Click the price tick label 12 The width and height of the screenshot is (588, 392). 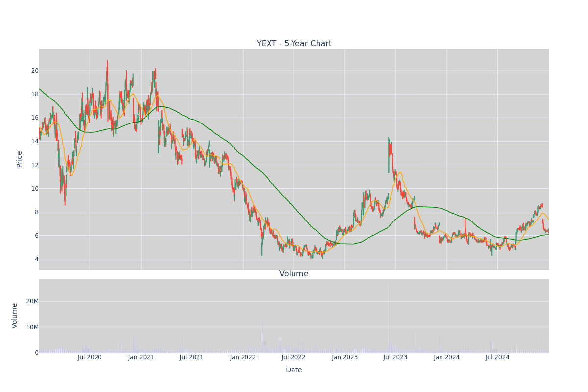[35, 165]
